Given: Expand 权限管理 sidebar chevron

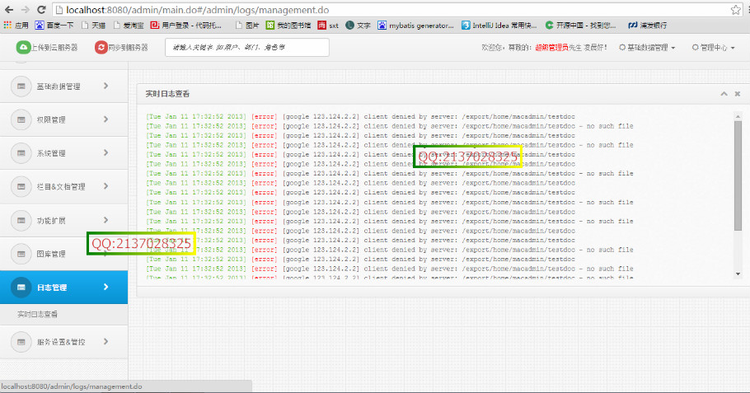Looking at the screenshot, I should pyautogui.click(x=106, y=120).
